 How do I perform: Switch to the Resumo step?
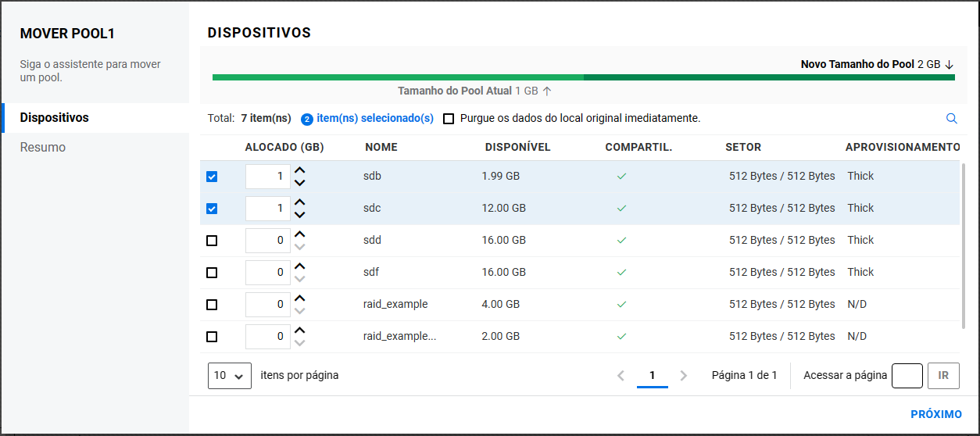coord(43,148)
